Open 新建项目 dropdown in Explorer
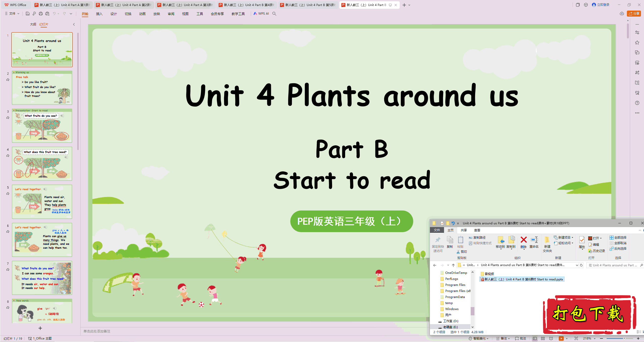This screenshot has width=644, height=342. (x=563, y=237)
